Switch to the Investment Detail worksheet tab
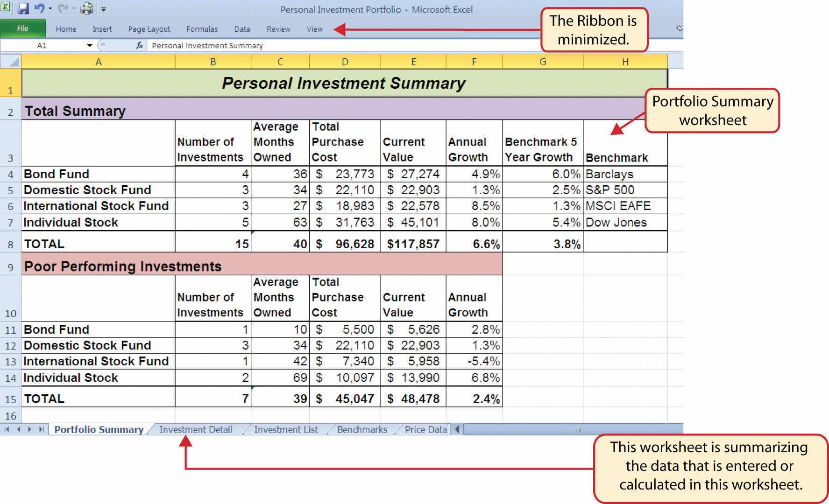Screen dimensions: 829x504 (x=195, y=430)
